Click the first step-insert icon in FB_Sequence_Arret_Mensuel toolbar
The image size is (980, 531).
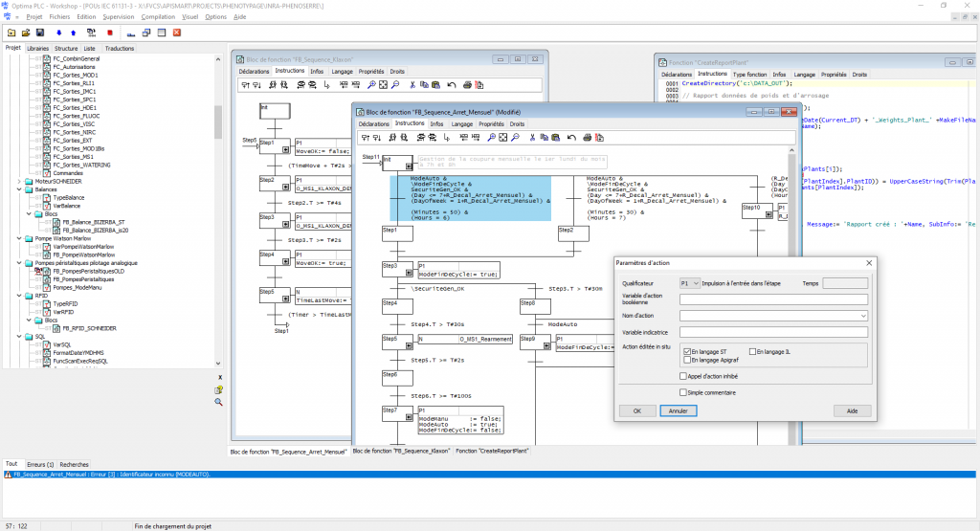coord(365,138)
